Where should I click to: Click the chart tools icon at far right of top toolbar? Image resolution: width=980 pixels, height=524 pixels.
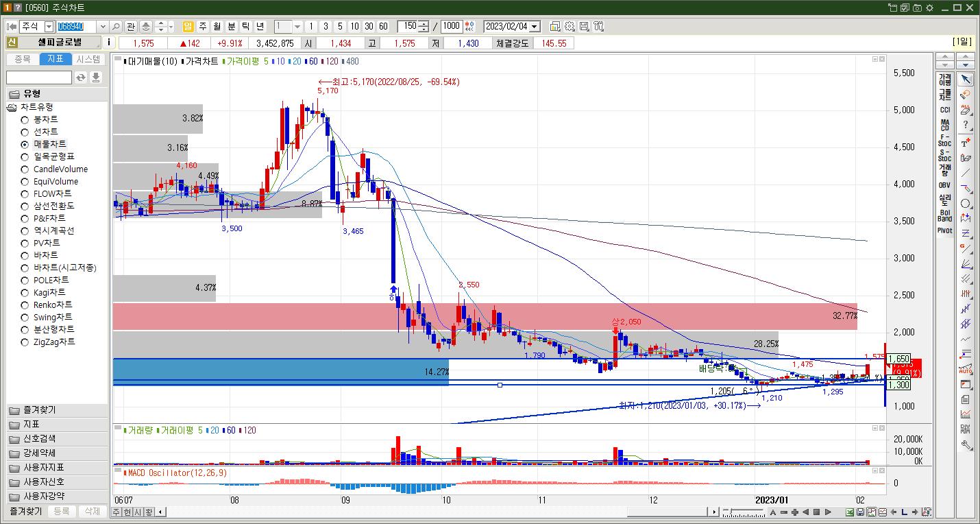(598, 26)
